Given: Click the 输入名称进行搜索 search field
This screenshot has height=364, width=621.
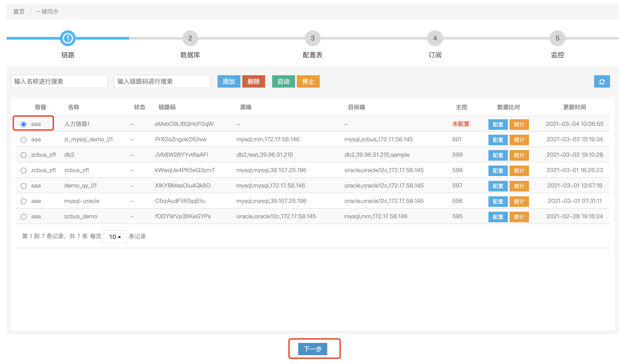Looking at the screenshot, I should (x=59, y=81).
